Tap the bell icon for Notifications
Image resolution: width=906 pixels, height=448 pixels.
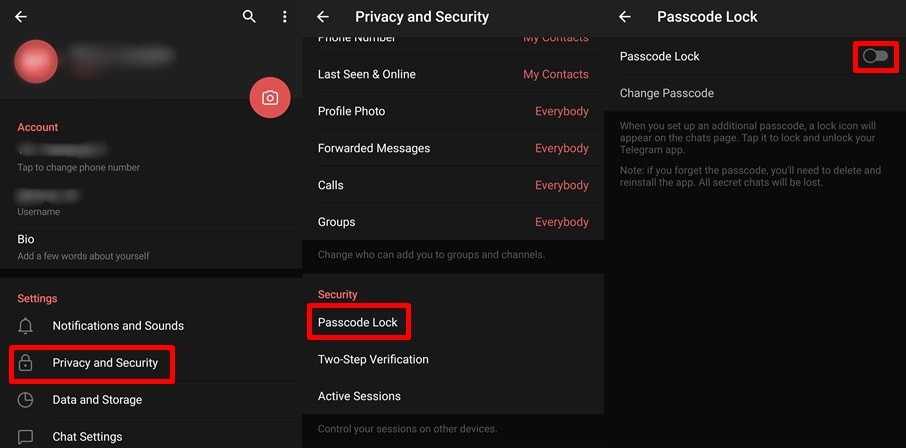click(x=26, y=326)
